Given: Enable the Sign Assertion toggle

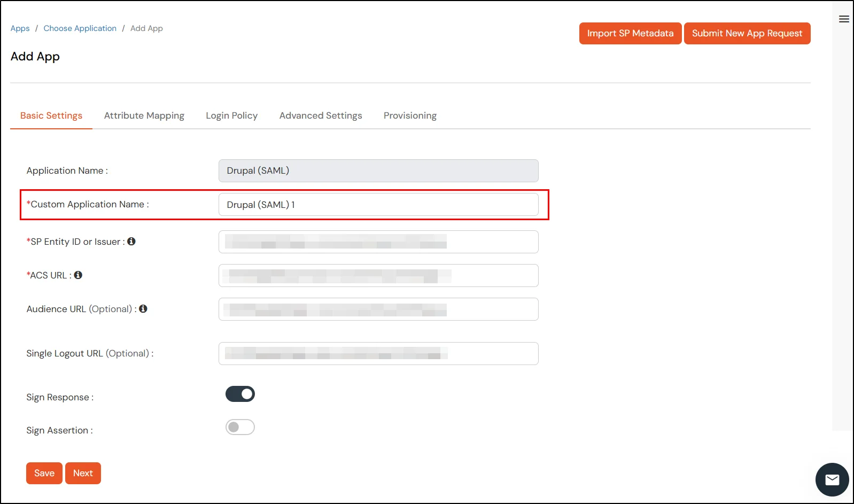Looking at the screenshot, I should (x=240, y=427).
